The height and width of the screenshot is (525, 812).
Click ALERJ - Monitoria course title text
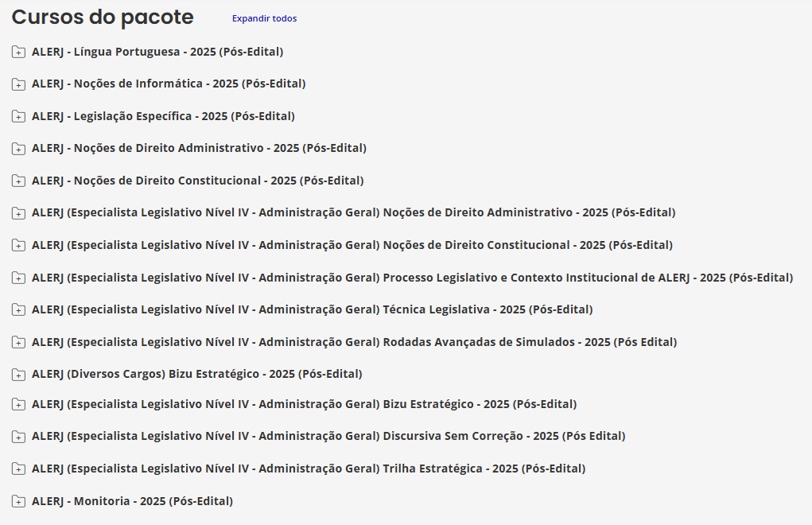[132, 501]
